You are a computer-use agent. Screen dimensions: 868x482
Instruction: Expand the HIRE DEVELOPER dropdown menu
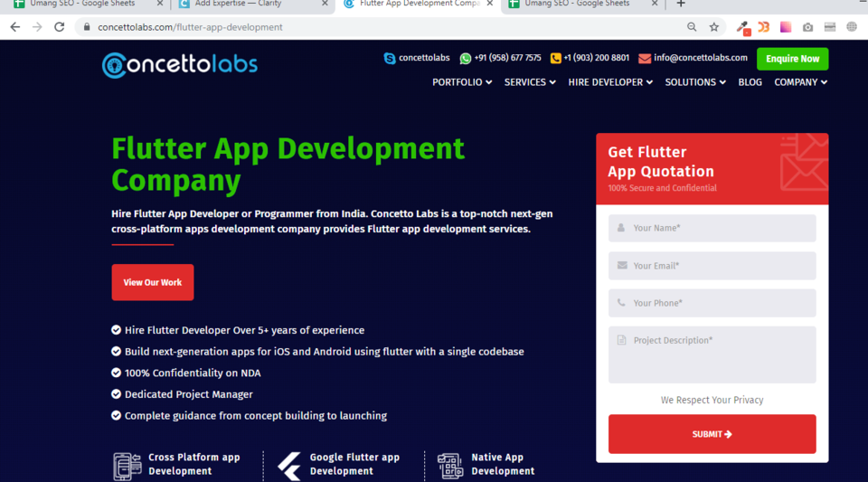[x=610, y=82]
